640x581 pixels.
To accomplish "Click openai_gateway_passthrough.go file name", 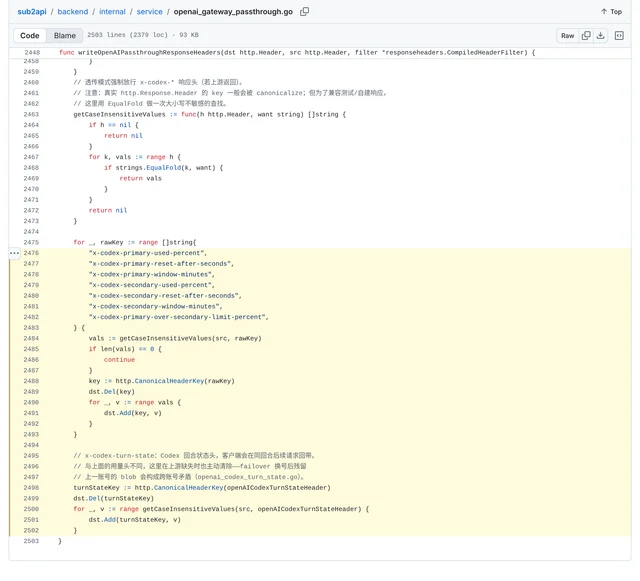I will (x=233, y=11).
